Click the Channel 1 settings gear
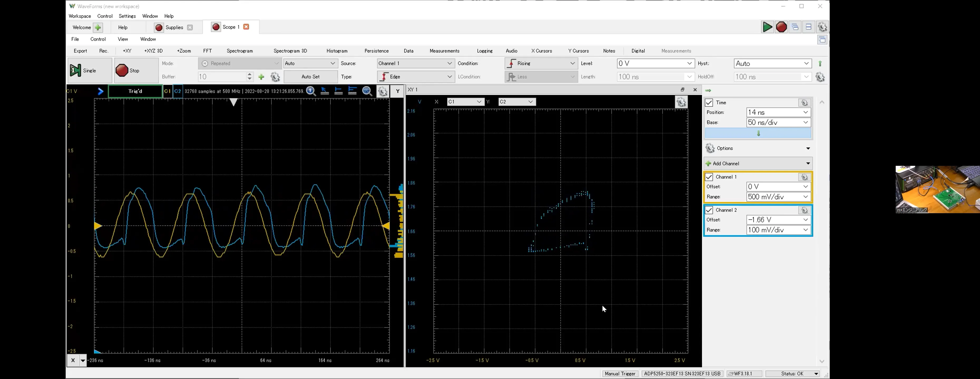Viewport: 980px width, 379px height. pos(804,177)
